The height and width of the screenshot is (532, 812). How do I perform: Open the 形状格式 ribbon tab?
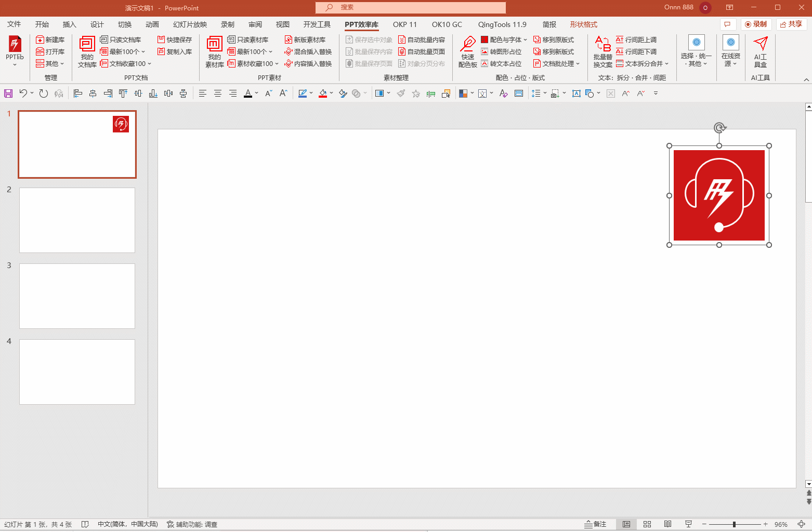coord(583,24)
